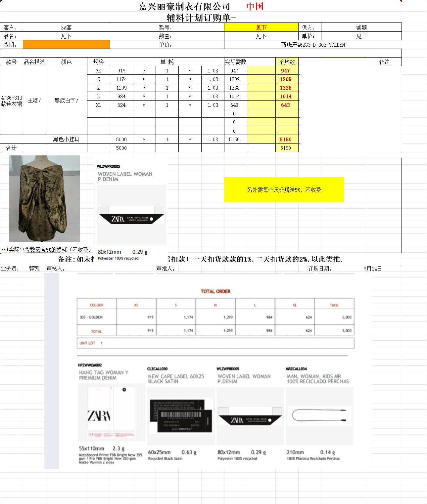Click the 采购数 column header
Image resolution: width=427 pixels, height=504 pixels.
[287, 62]
